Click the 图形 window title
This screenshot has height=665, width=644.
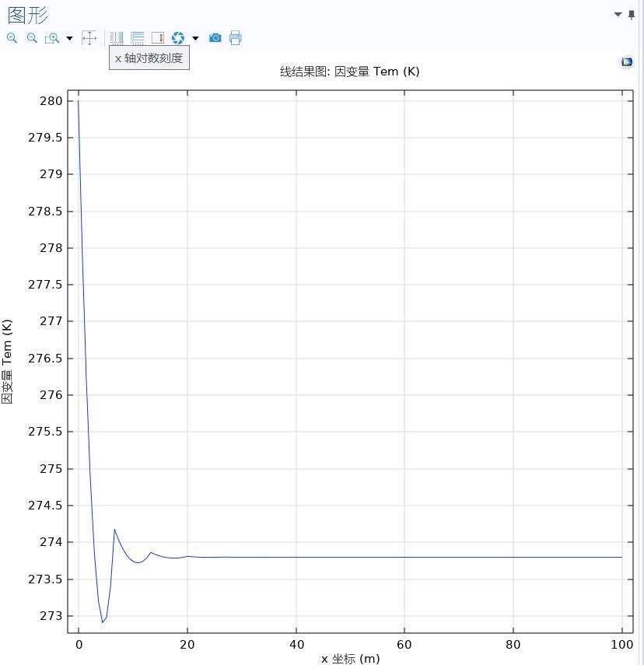click(28, 15)
